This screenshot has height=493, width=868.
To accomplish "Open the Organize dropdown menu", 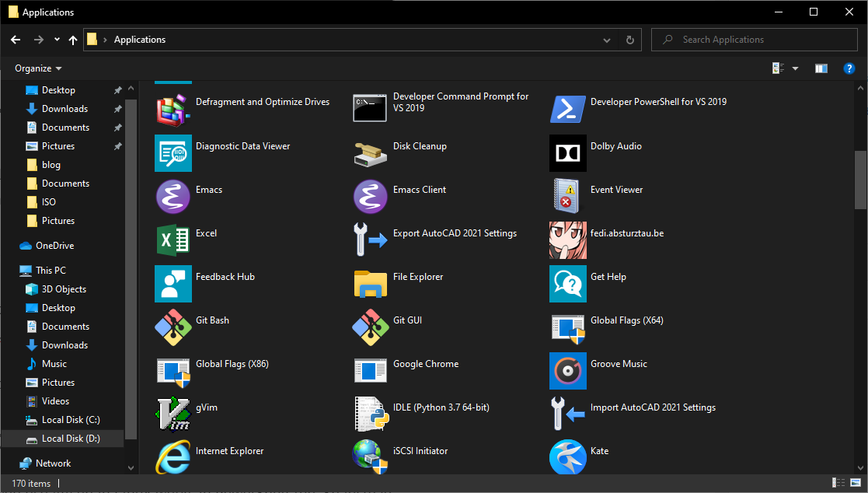I will pyautogui.click(x=38, y=68).
